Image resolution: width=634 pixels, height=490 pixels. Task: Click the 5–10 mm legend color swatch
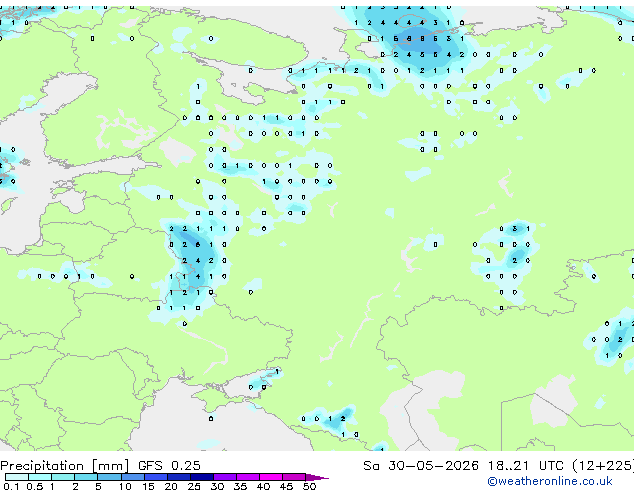(x=109, y=477)
